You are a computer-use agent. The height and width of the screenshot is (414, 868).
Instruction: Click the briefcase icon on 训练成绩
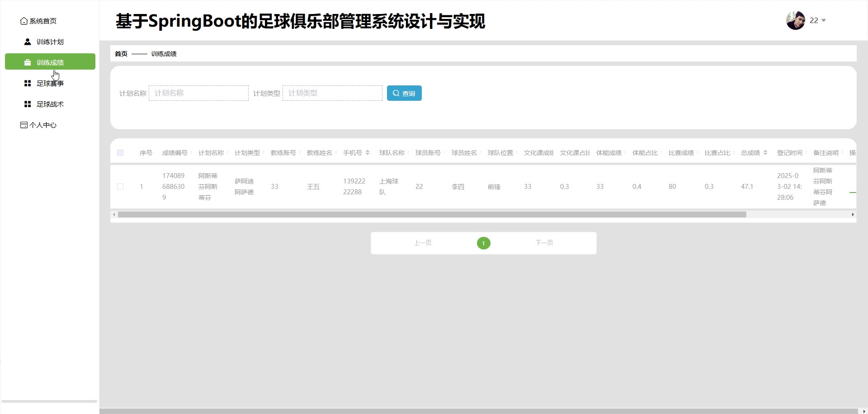[28, 63]
